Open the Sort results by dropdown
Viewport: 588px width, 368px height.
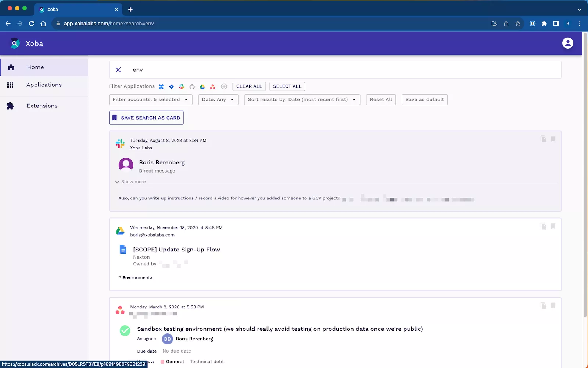pos(302,100)
